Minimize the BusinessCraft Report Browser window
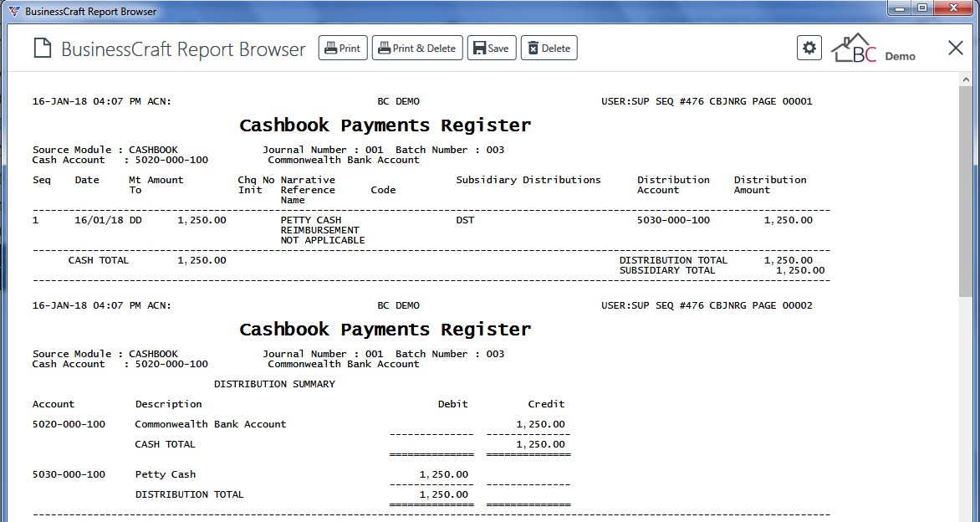The width and height of the screenshot is (980, 522). [x=900, y=8]
